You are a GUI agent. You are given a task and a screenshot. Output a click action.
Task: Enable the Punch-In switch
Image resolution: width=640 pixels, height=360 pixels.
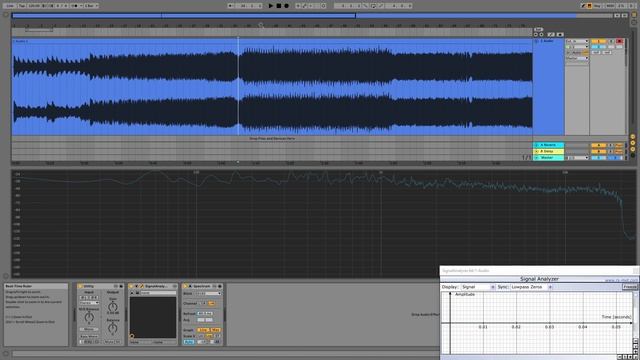(366, 6)
